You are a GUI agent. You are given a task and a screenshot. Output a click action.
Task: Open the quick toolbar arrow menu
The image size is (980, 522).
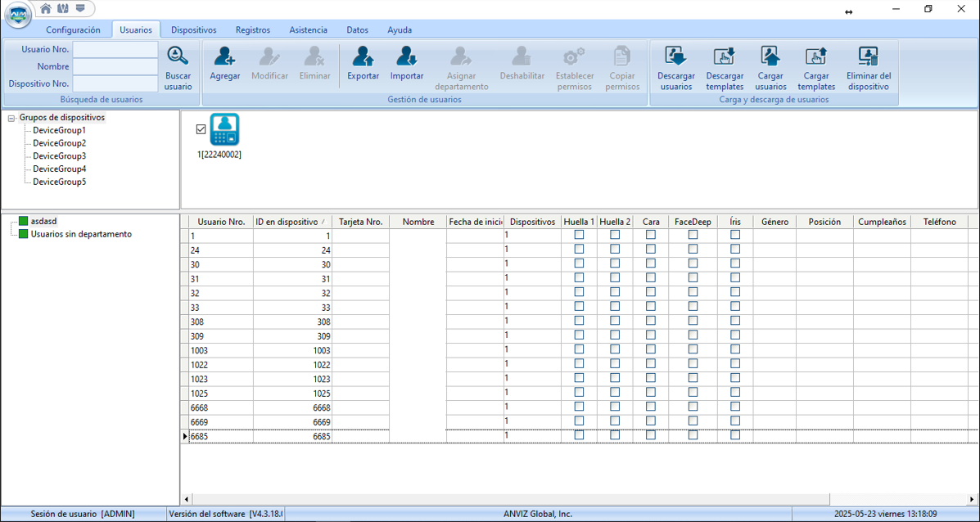(x=79, y=8)
